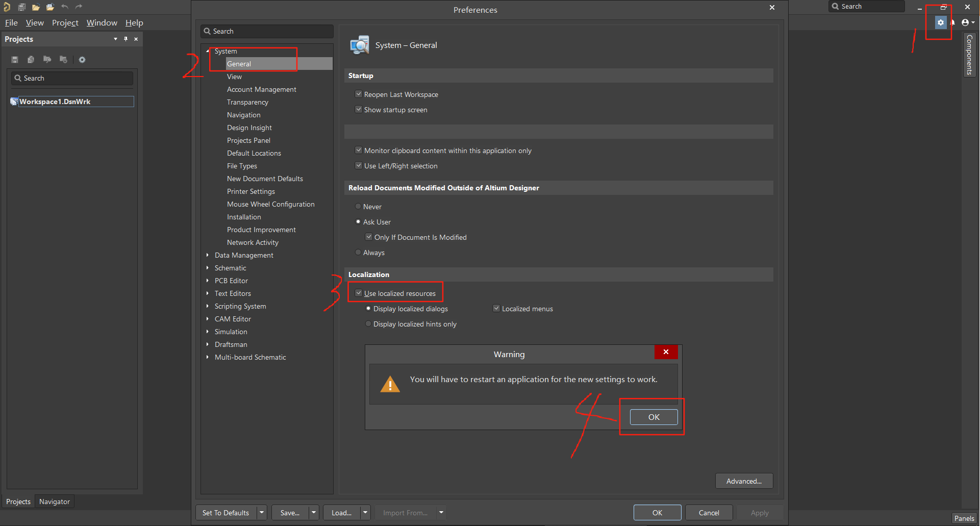This screenshot has width=980, height=526.
Task: Expand the Text Editors node
Action: click(208, 293)
